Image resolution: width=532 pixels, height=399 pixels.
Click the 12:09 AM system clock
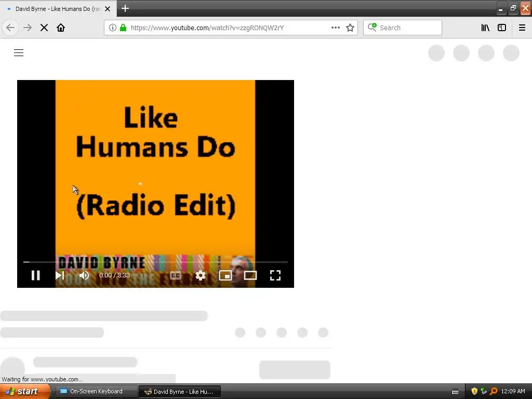click(513, 392)
